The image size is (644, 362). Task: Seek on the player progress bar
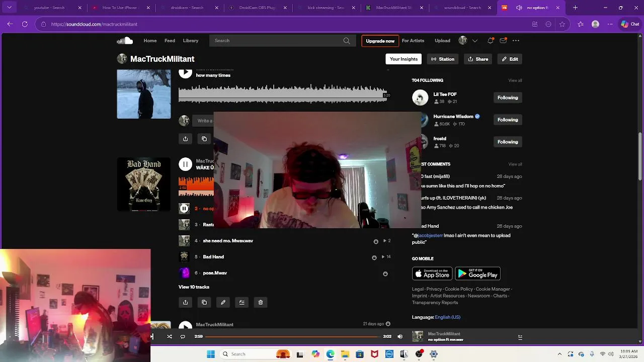click(x=292, y=336)
